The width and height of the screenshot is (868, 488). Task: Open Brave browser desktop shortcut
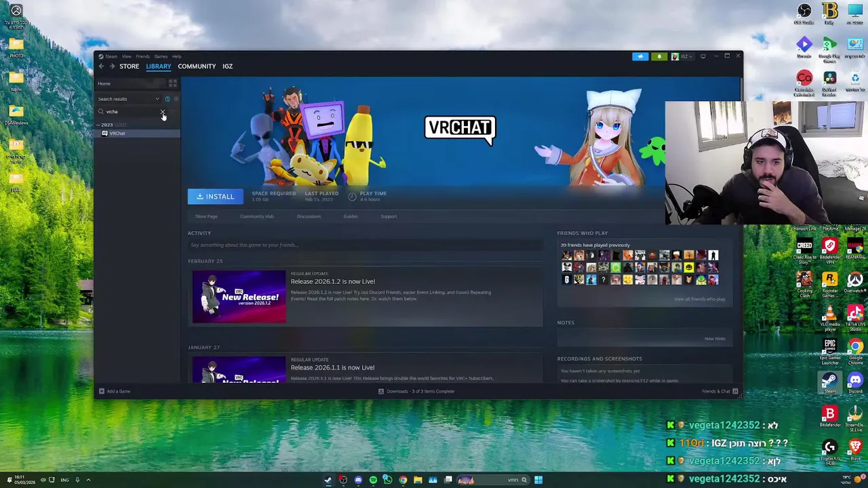click(855, 449)
